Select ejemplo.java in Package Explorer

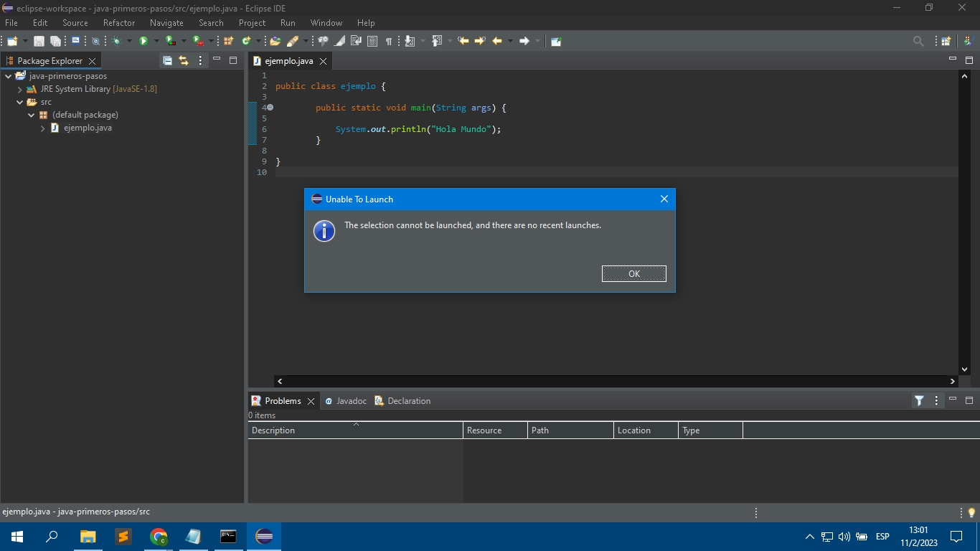click(88, 128)
